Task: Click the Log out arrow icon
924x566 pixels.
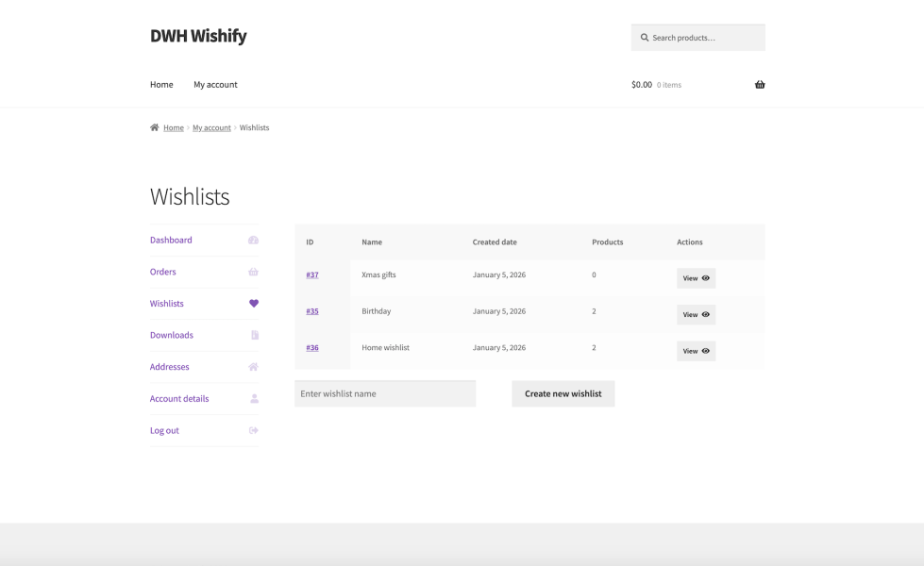Action: click(x=253, y=430)
